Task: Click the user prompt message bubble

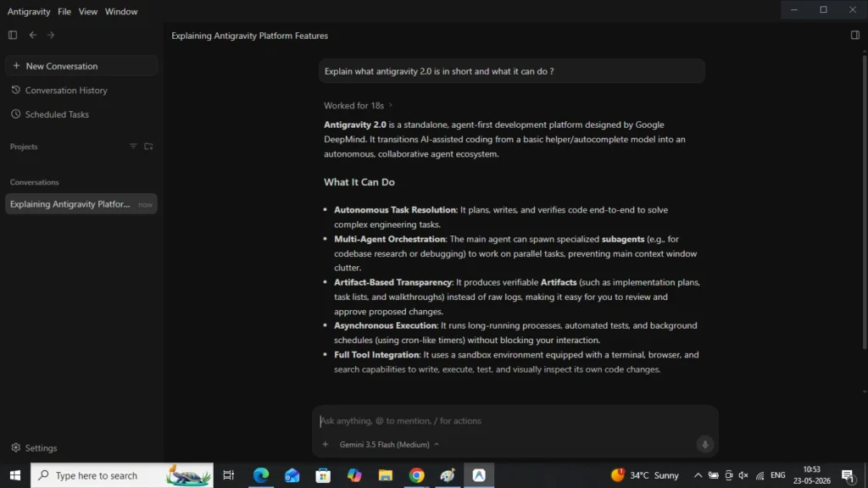Action: click(511, 71)
